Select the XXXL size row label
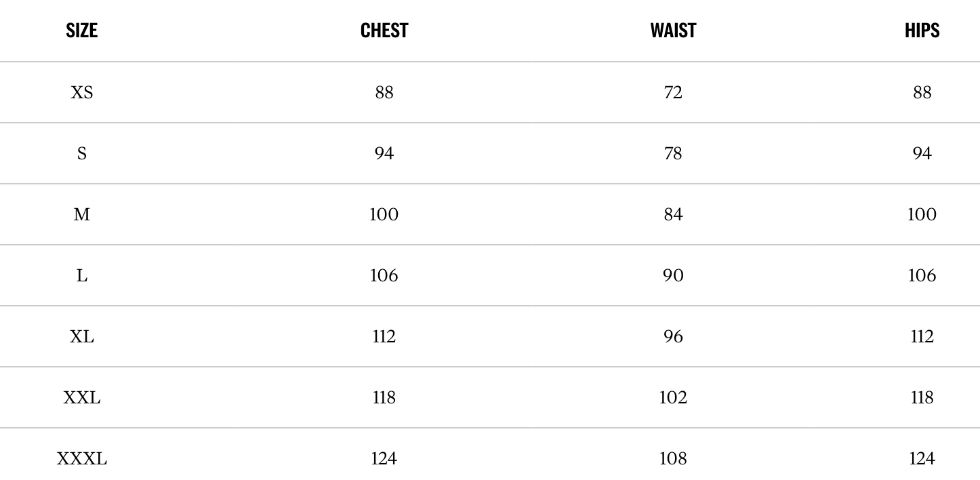The width and height of the screenshot is (980, 480). pos(81,459)
